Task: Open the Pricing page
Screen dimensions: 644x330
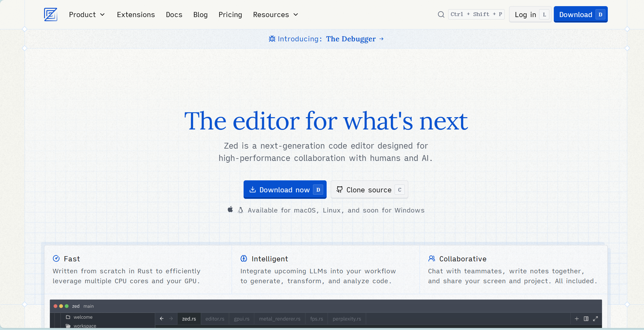Action: pos(230,15)
